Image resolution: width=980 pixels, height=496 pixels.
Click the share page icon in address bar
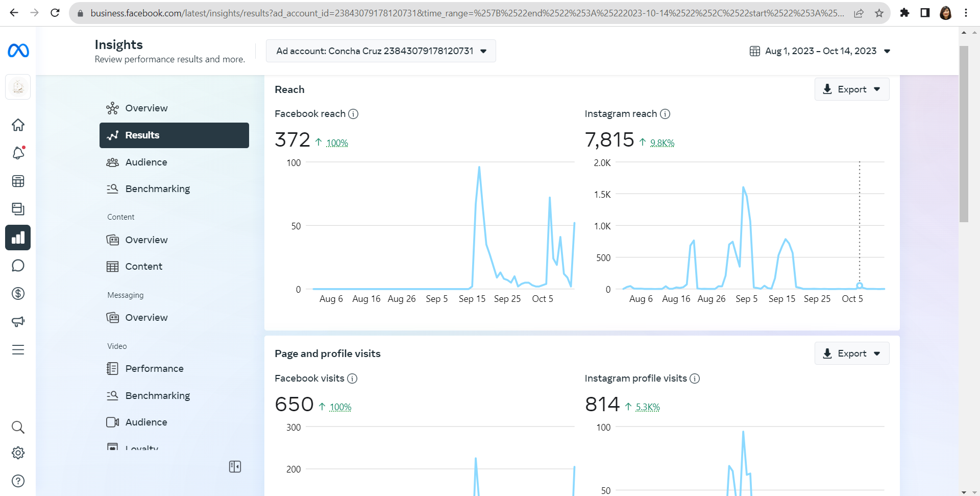[x=859, y=13]
